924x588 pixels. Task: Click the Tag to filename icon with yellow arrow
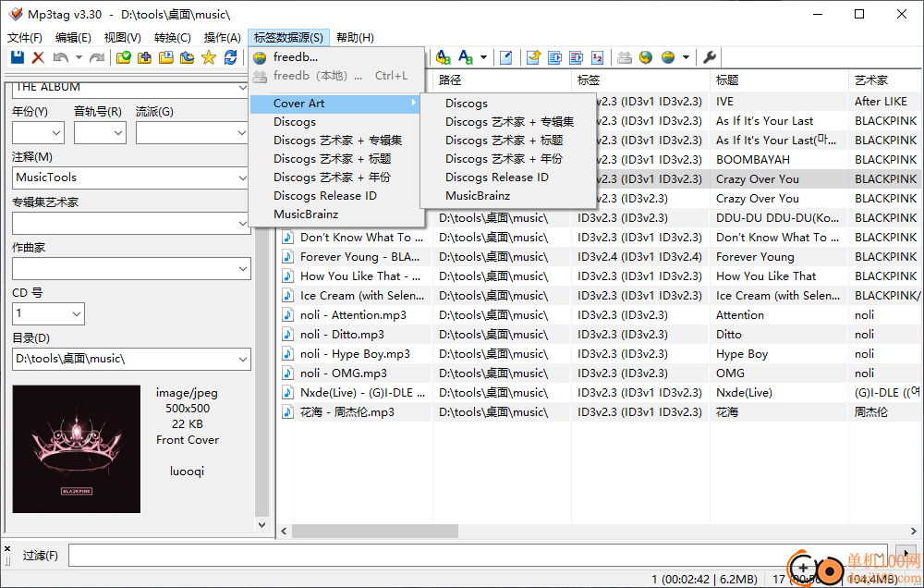534,57
